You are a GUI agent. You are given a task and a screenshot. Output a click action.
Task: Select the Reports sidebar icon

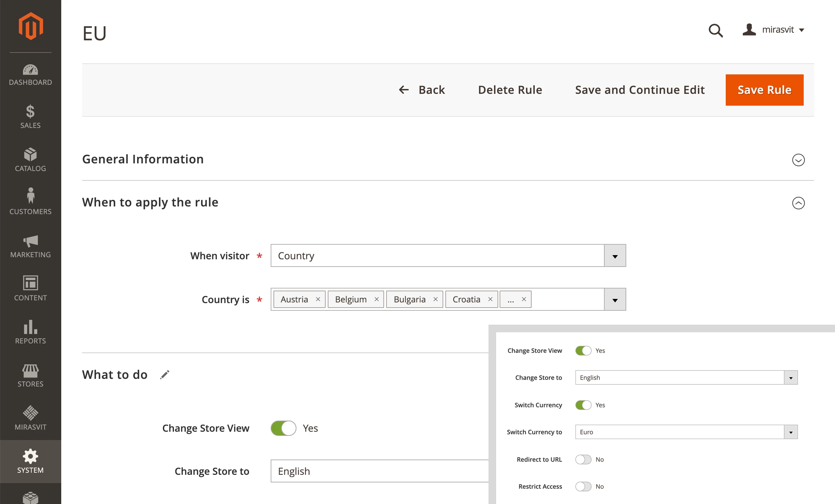pyautogui.click(x=31, y=332)
